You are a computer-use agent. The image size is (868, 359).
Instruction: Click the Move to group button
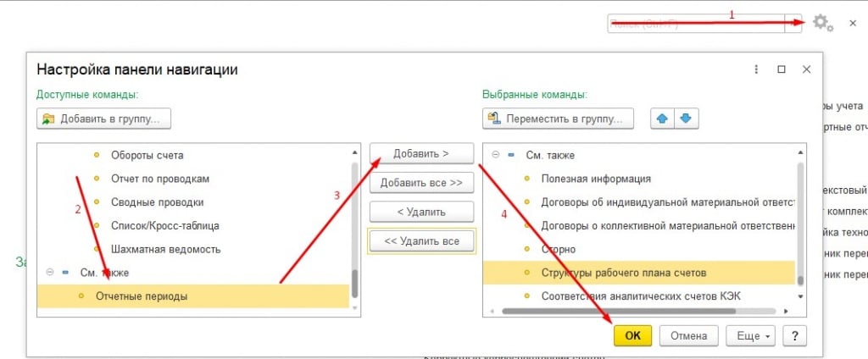559,119
